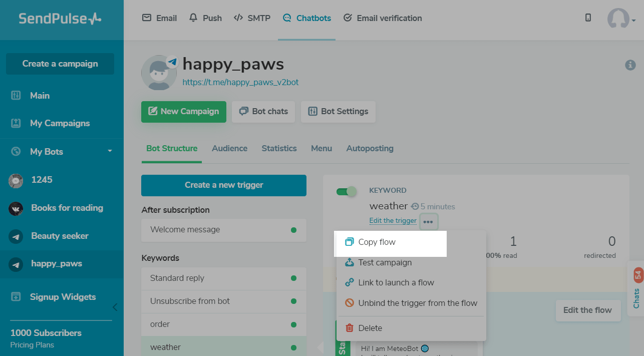Choose Delete from the menu
This screenshot has height=356, width=644.
(411, 328)
